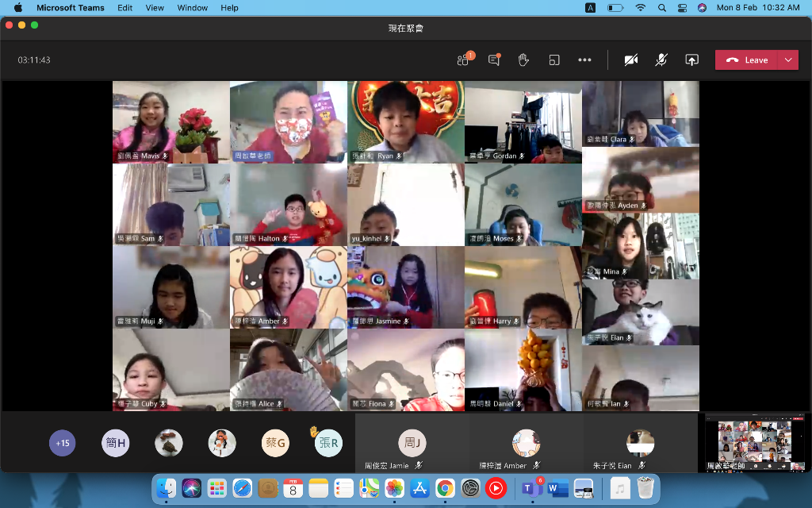This screenshot has width=812, height=508.
Task: Open YouTube Music from the Dock
Action: tap(496, 488)
